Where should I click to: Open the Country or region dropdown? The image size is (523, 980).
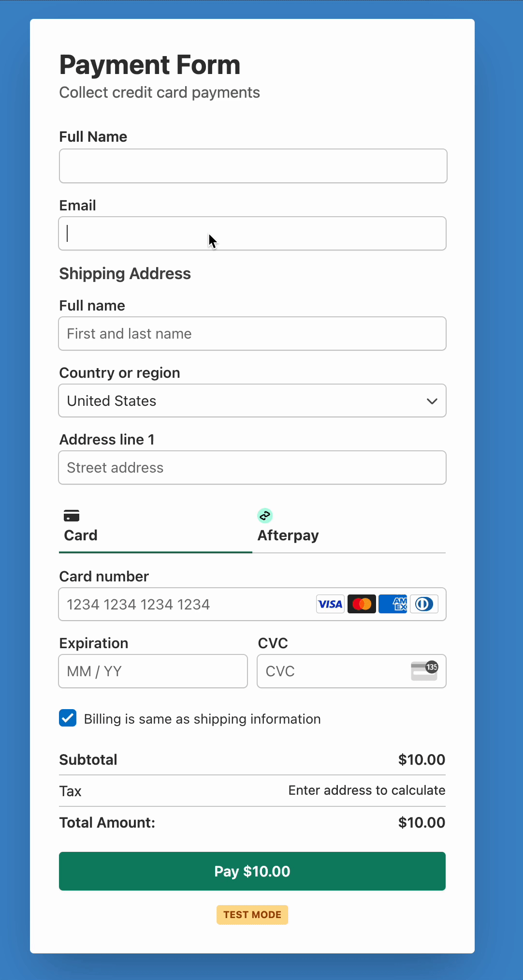click(252, 401)
